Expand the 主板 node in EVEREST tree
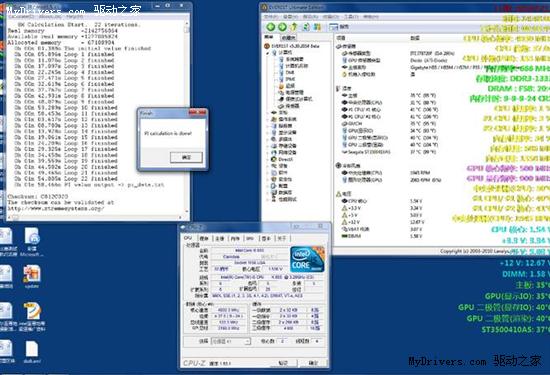 tap(268, 113)
